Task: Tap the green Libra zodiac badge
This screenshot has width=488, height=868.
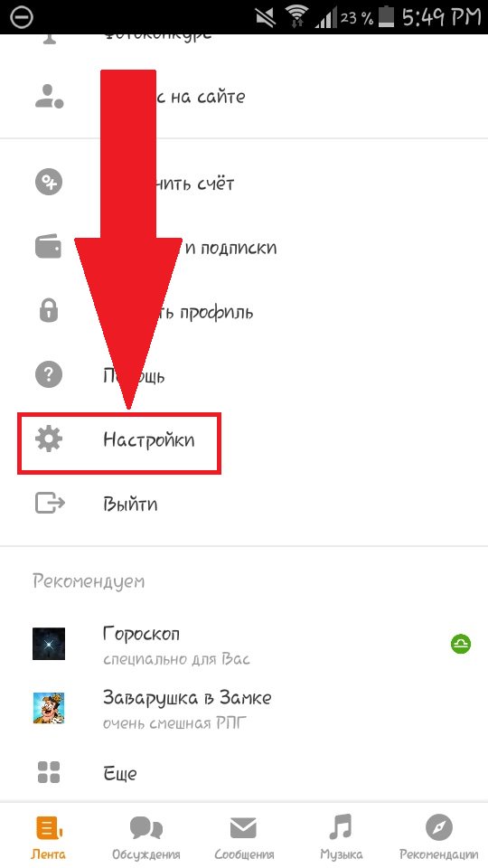Action: 460,644
